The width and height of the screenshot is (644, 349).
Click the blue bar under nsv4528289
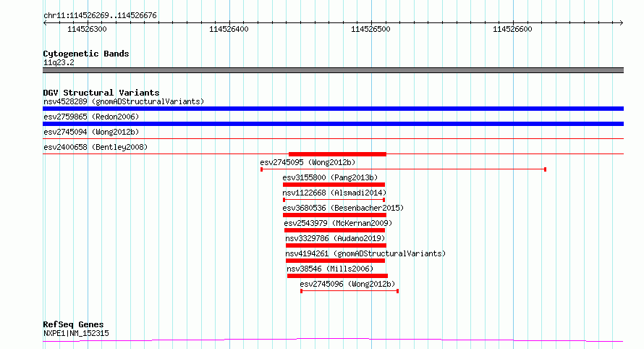333,109
